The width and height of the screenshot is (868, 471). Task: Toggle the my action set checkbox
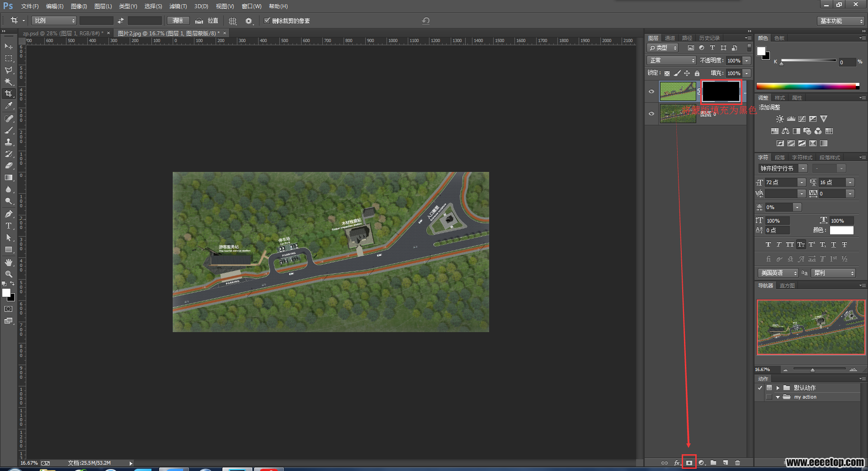point(769,397)
